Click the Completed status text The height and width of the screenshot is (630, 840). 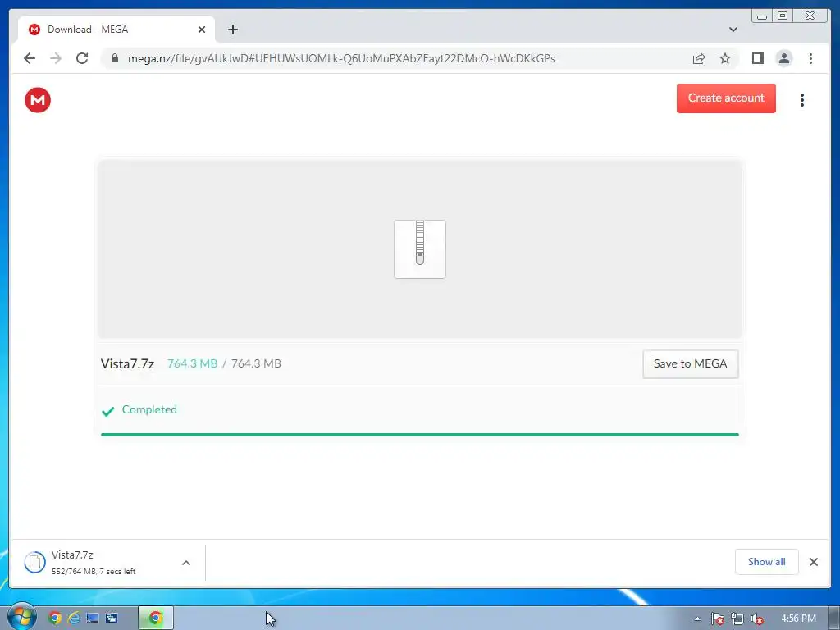tap(149, 410)
